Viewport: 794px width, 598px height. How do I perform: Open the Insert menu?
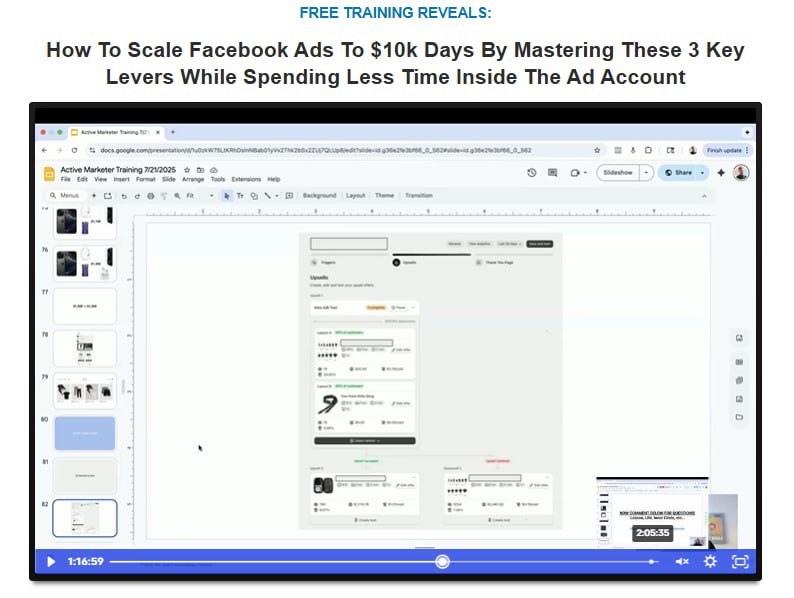click(x=122, y=179)
